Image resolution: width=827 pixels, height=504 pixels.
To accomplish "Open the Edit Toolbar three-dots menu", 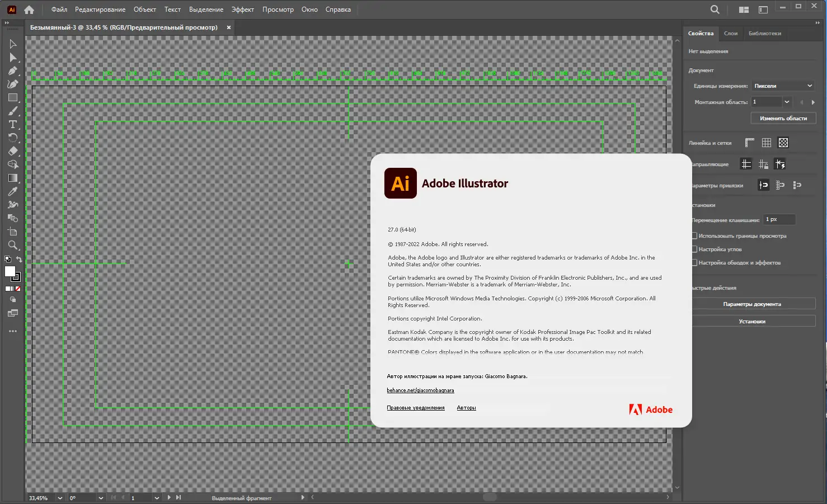I will tap(13, 331).
